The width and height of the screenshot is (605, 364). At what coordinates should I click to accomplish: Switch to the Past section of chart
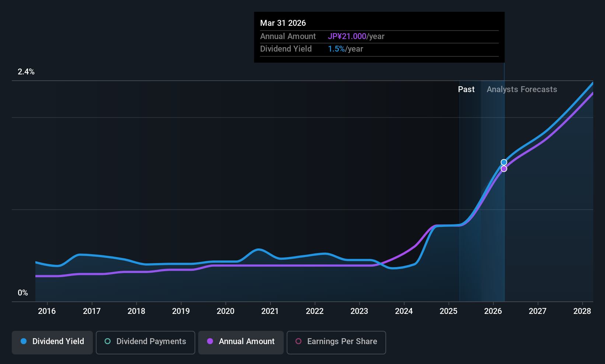(x=466, y=89)
